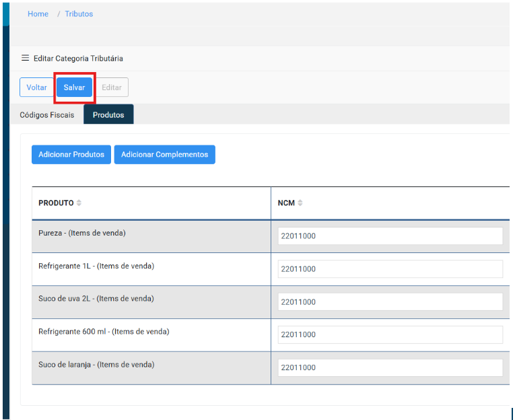This screenshot has height=420, width=515.
Task: Click the Adicionar Complementos button
Action: click(164, 155)
